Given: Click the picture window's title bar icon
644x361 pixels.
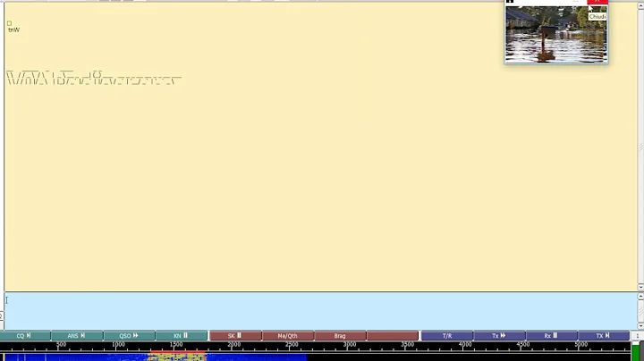Looking at the screenshot, I should point(510,2).
